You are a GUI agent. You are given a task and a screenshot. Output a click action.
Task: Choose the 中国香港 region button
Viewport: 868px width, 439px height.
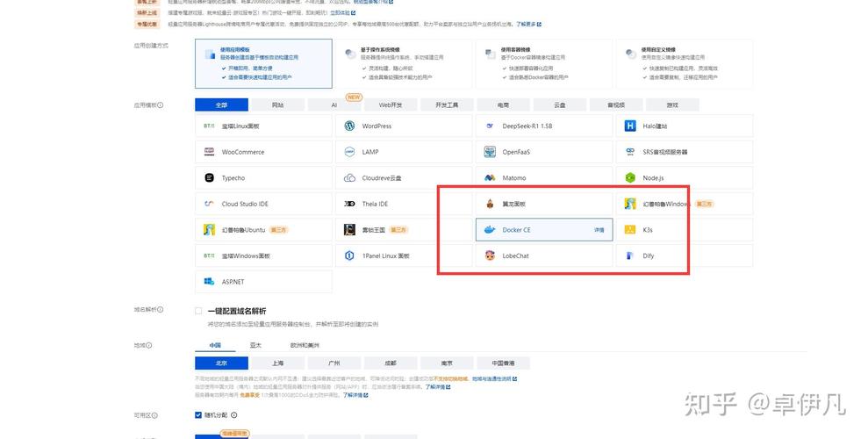pyautogui.click(x=504, y=363)
